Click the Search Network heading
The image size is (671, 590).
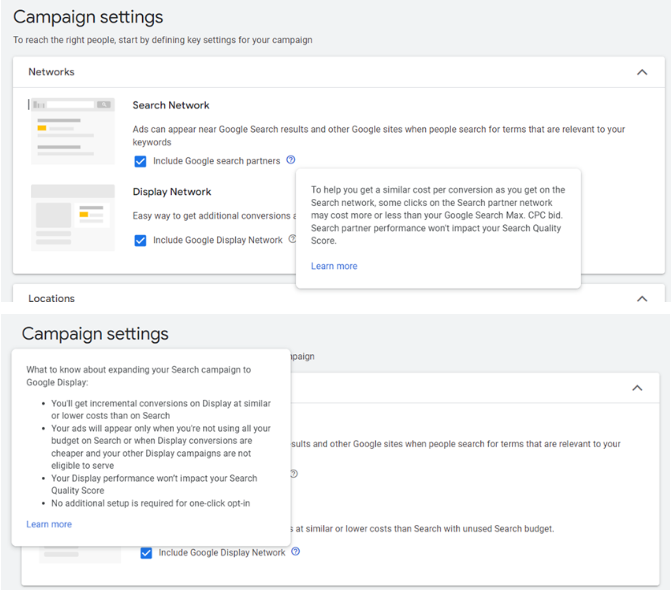point(171,105)
